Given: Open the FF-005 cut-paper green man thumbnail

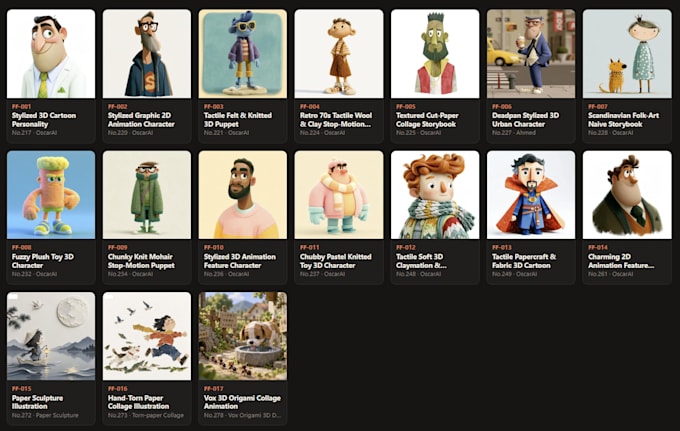Looking at the screenshot, I should 435,54.
